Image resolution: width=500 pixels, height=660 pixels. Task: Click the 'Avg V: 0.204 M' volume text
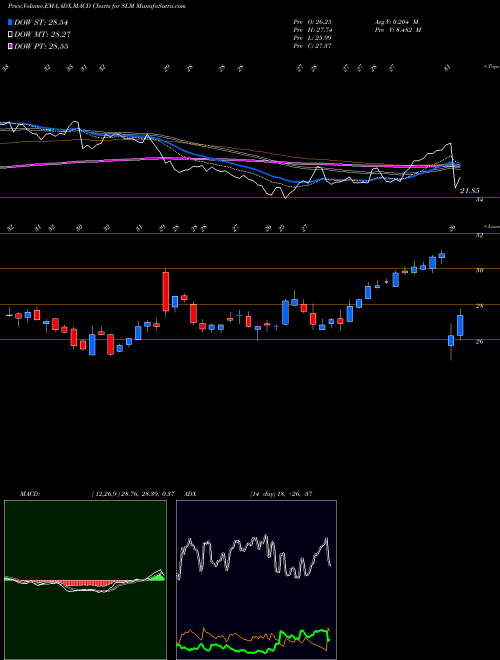click(395, 22)
